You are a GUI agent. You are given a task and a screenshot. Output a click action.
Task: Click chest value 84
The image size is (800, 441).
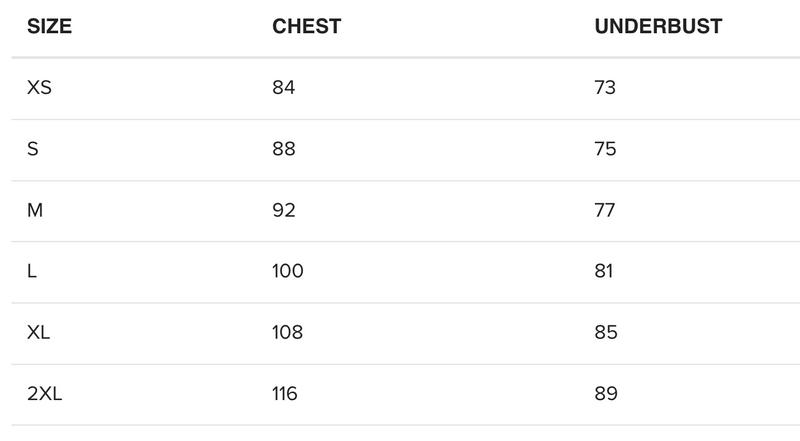284,88
